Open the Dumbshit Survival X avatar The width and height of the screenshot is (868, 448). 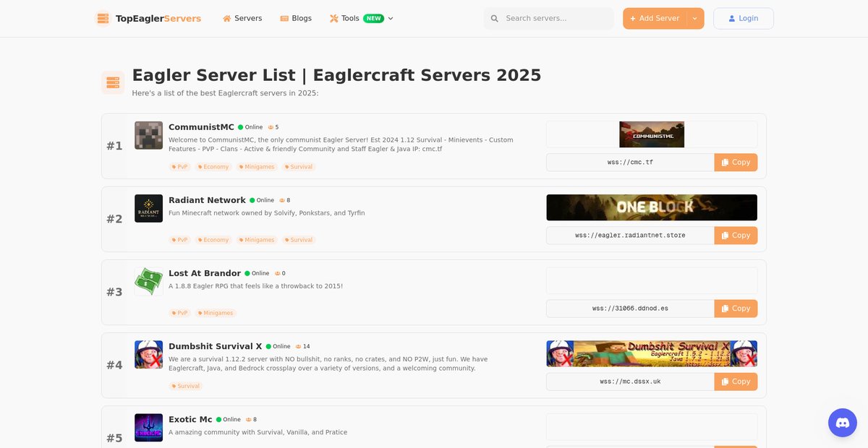[148, 354]
